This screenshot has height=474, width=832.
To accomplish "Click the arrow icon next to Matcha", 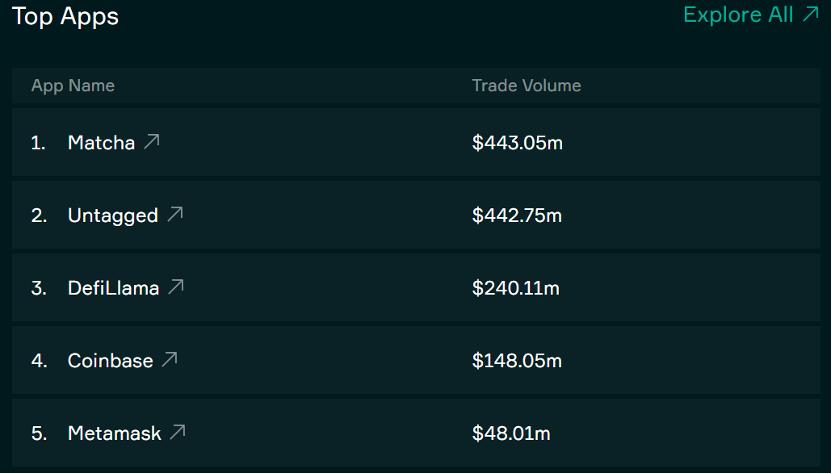I will (152, 141).
